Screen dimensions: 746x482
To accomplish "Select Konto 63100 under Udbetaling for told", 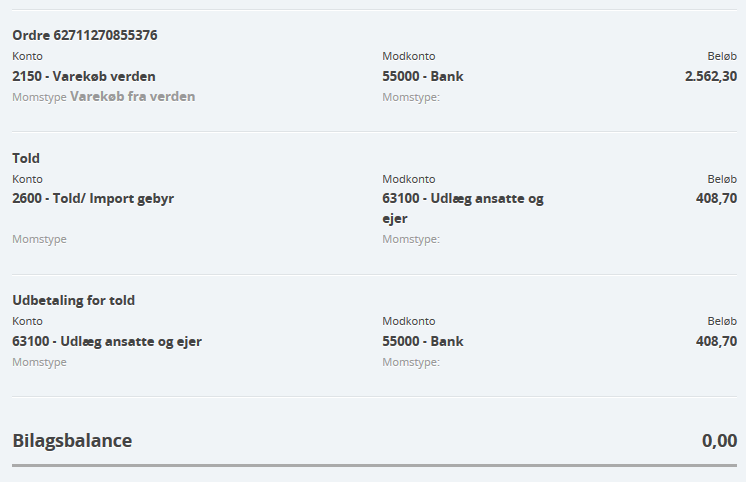I will [107, 341].
